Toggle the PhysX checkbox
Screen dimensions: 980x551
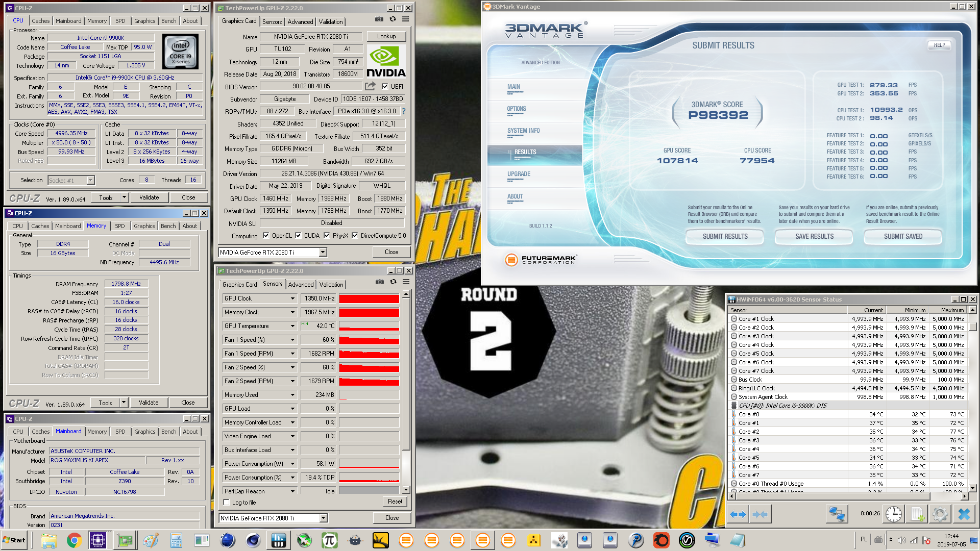pos(327,235)
